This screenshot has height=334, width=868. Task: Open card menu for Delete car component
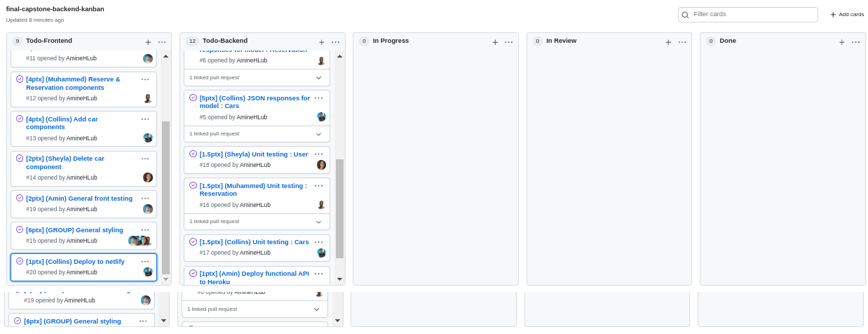coord(145,159)
